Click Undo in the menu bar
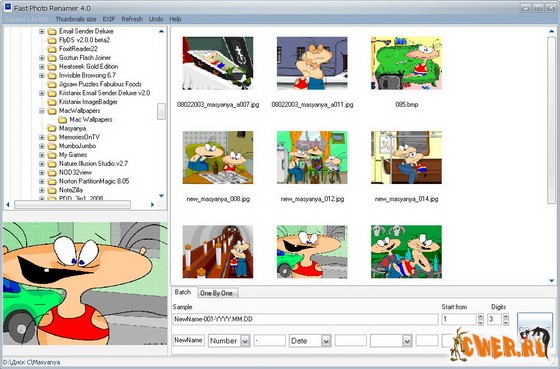The width and height of the screenshot is (560, 369). coord(156,19)
